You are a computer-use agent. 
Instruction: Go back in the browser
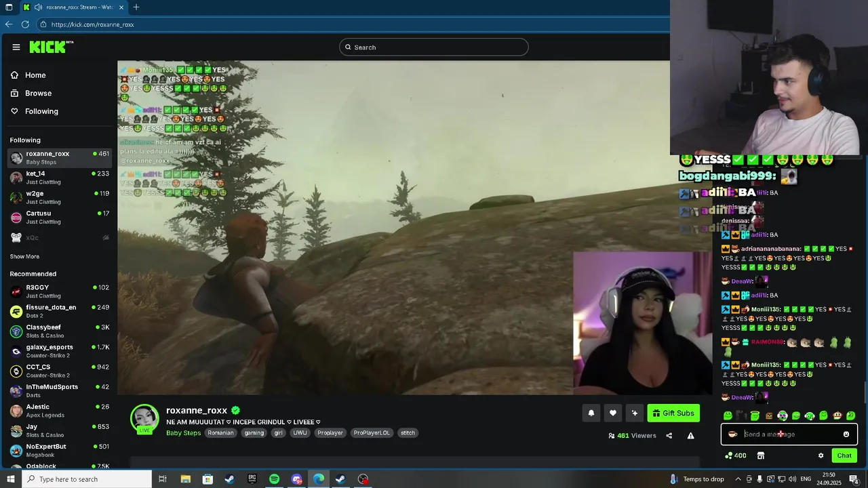9,24
